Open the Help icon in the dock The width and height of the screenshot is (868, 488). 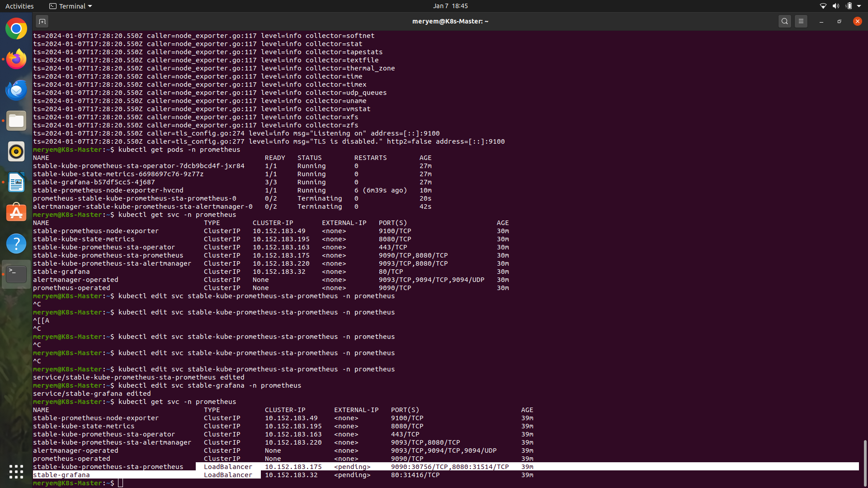[x=16, y=244]
